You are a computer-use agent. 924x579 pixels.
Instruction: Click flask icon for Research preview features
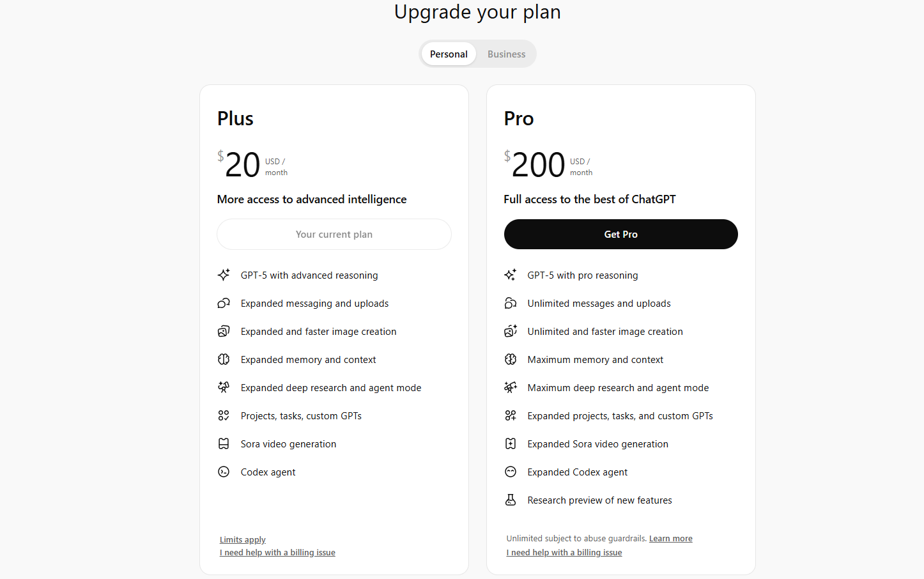[x=511, y=500]
